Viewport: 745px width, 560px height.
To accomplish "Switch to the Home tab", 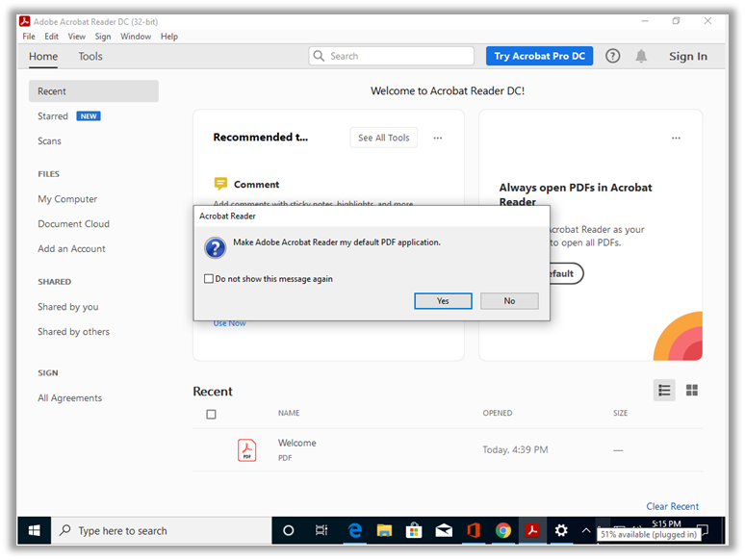I will pos(43,57).
